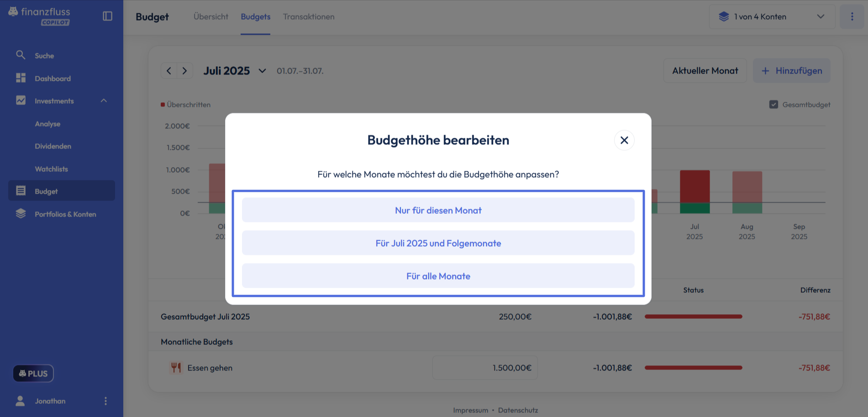Go to previous month arrow

pos(169,71)
